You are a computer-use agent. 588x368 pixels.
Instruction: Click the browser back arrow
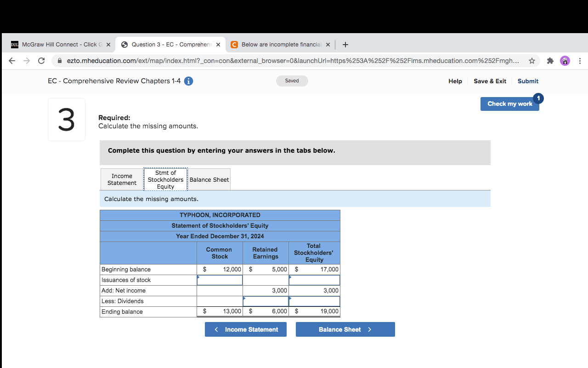[12, 61]
